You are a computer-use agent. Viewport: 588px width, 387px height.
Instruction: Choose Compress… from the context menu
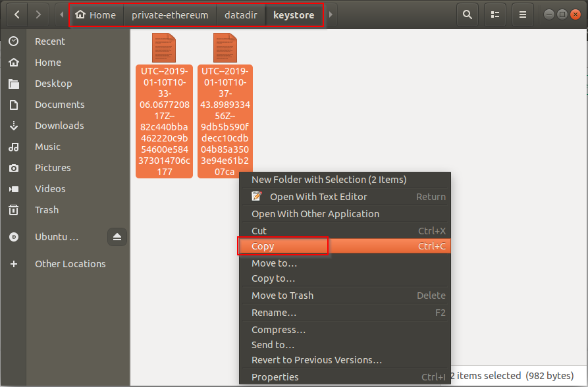click(279, 330)
